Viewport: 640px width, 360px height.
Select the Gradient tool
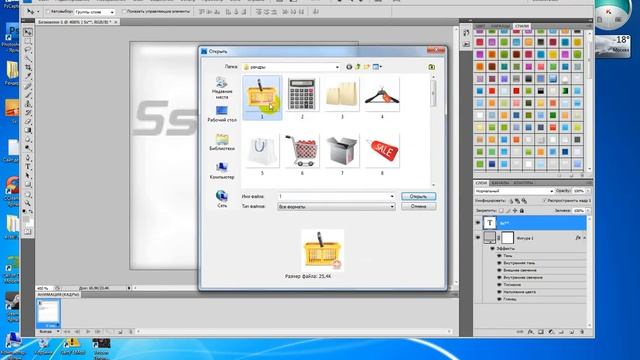28,130
